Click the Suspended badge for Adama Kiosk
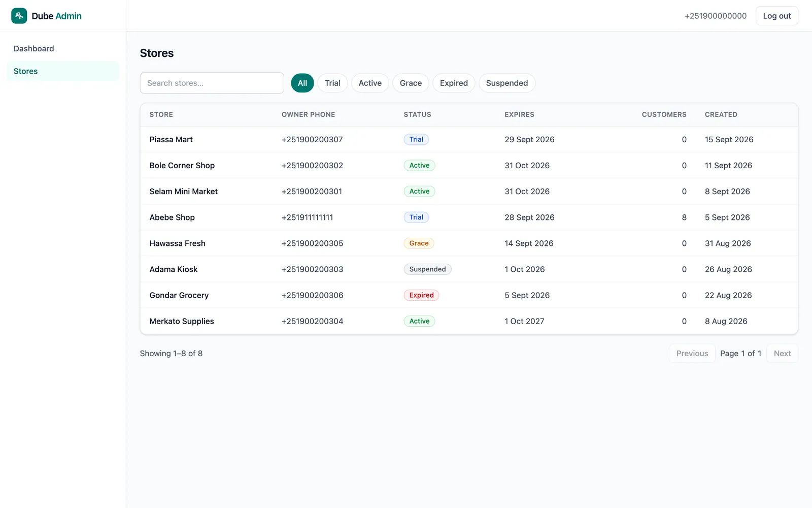Viewport: 812px width, 508px height. 427,269
